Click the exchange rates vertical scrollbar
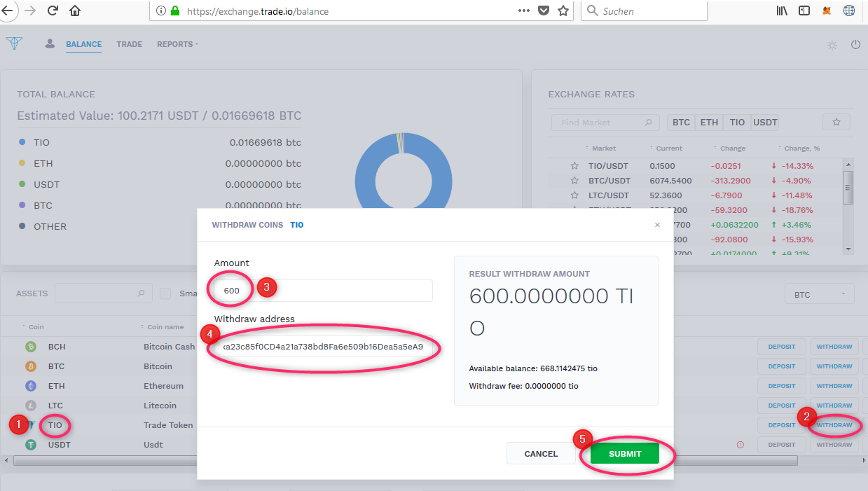The image size is (868, 491). [x=848, y=187]
